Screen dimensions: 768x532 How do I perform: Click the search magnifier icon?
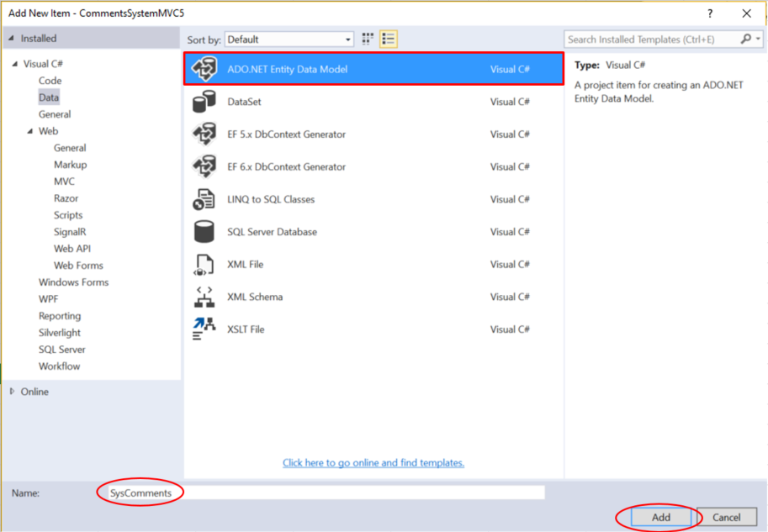tap(745, 39)
